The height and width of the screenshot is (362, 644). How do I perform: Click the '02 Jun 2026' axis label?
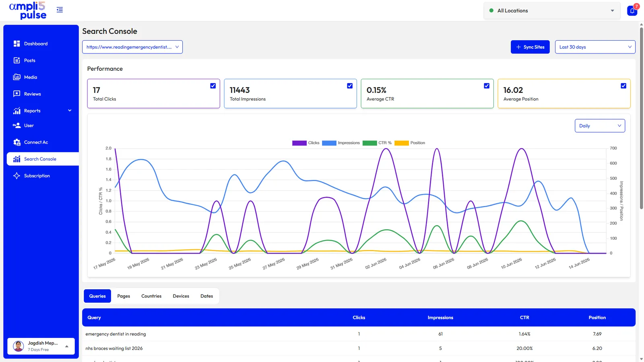click(376, 263)
